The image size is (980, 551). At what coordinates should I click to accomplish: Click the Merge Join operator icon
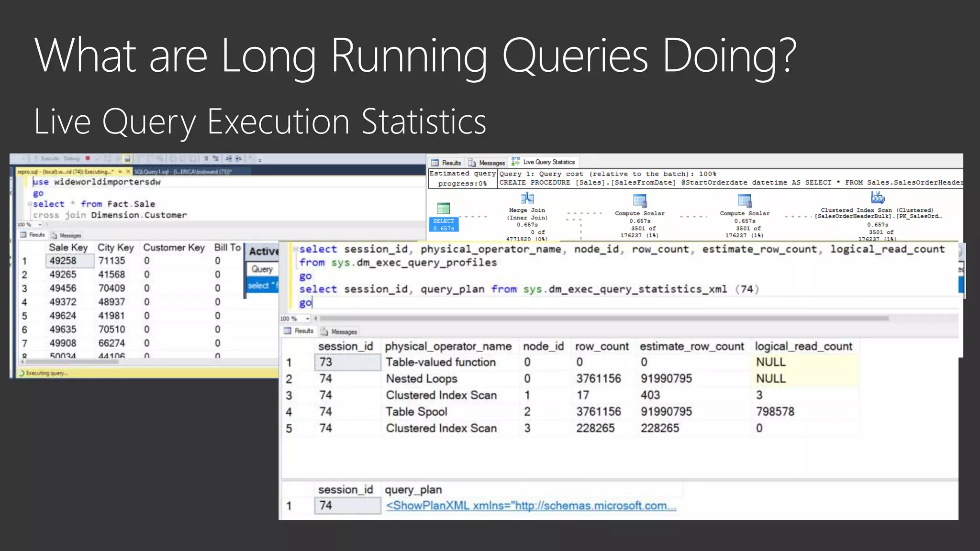527,198
